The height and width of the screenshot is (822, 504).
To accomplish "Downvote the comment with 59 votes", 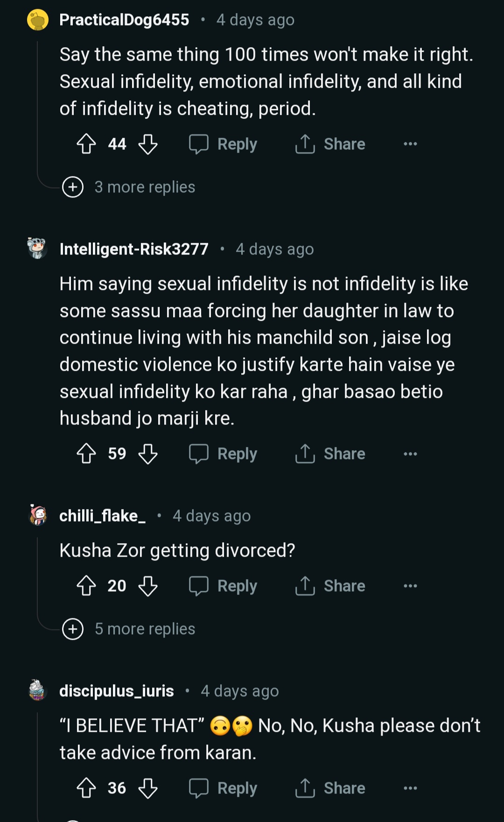I will coord(148,454).
